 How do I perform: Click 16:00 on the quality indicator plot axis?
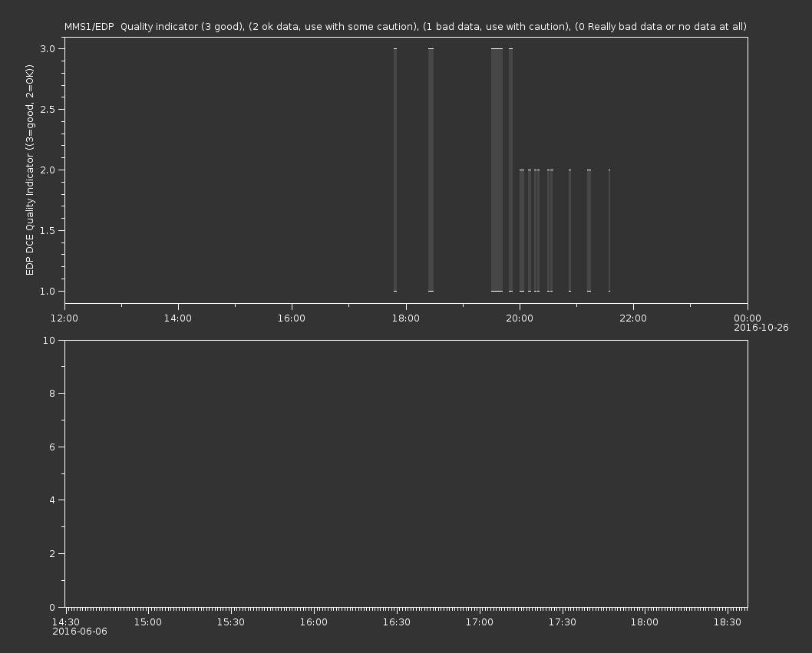[x=292, y=318]
